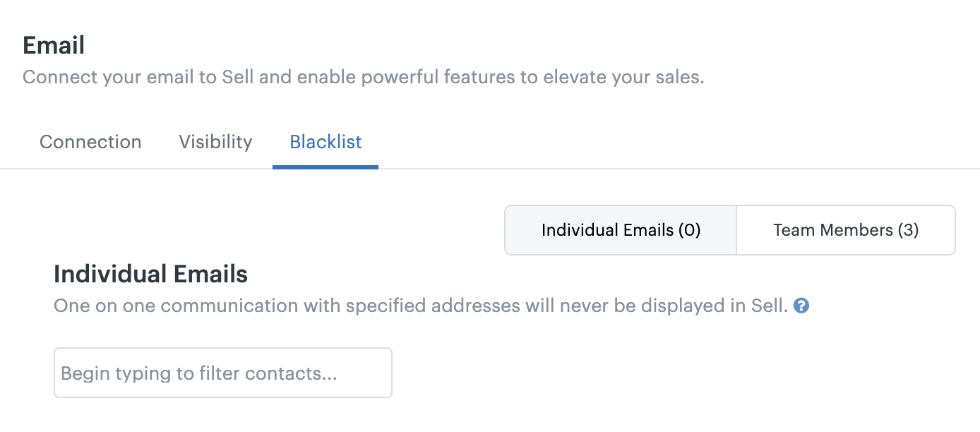Click the underlined active Blacklist tab label
Image resolution: width=980 pixels, height=432 pixels.
(325, 142)
